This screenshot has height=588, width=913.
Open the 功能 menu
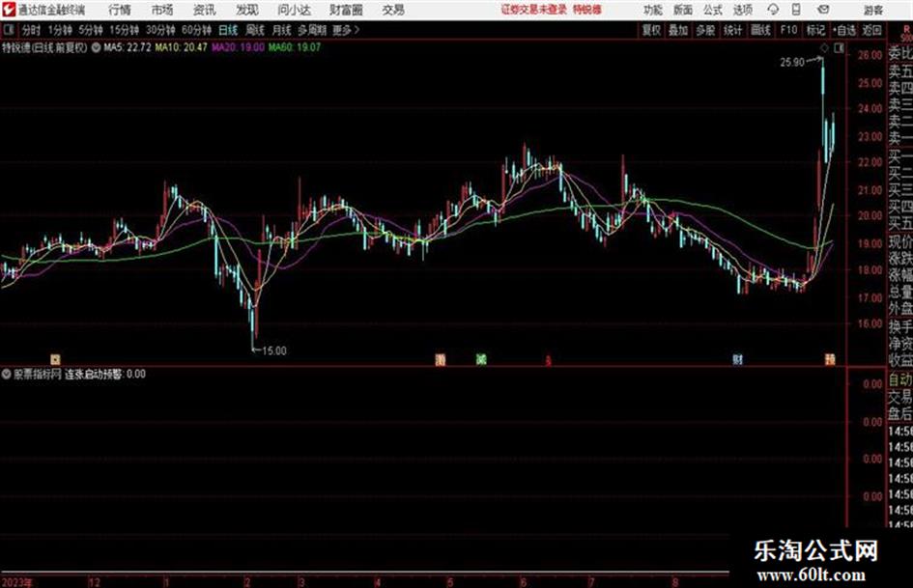pyautogui.click(x=653, y=10)
